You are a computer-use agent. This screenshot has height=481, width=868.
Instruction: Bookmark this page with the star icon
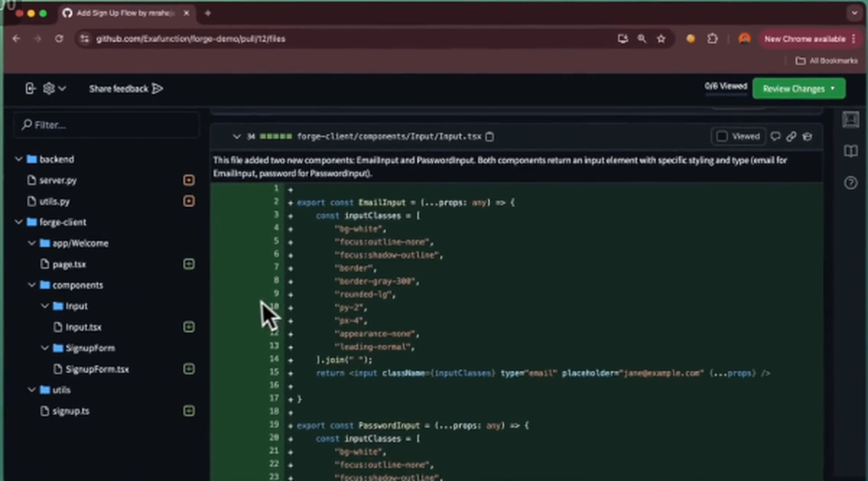click(x=661, y=39)
